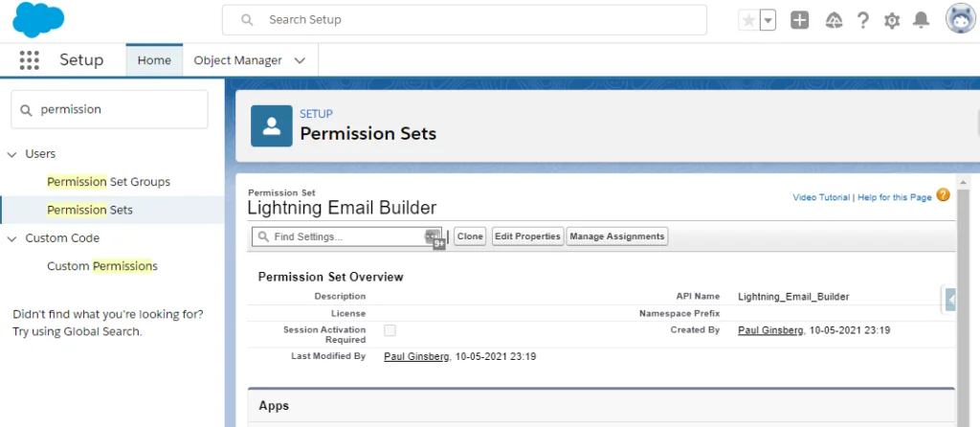Open the Trailhead guidance icon

pyautogui.click(x=834, y=21)
